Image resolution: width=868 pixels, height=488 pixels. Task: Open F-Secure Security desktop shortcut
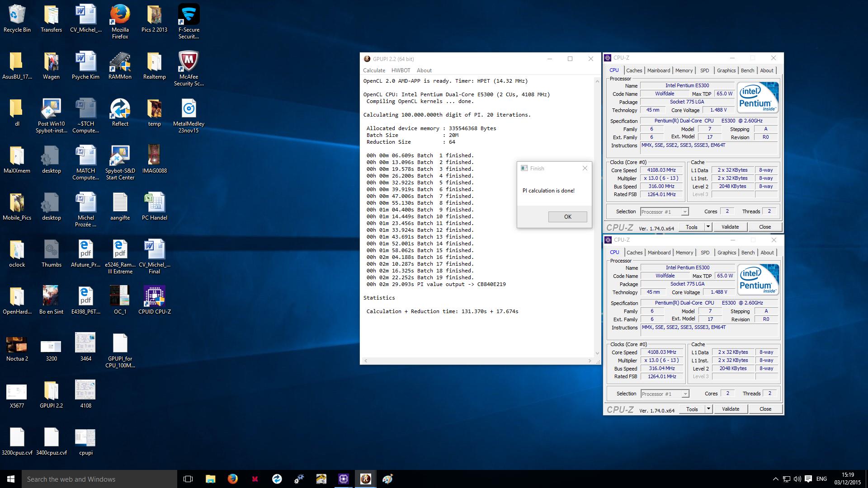[189, 22]
